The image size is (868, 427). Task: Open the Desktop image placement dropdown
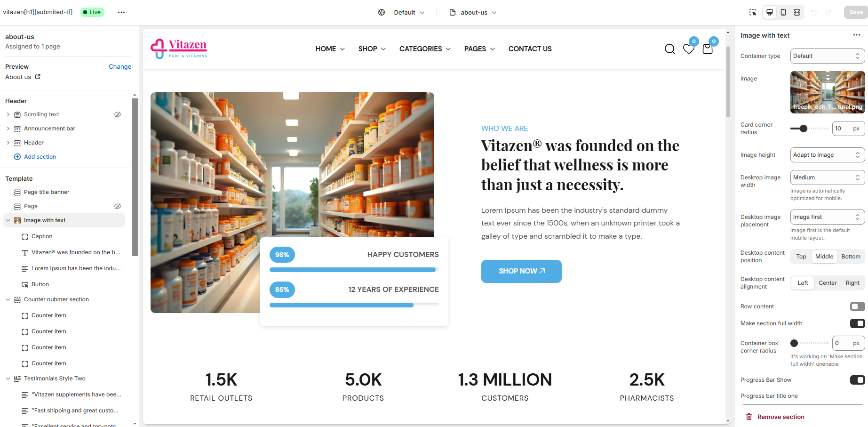click(x=828, y=217)
